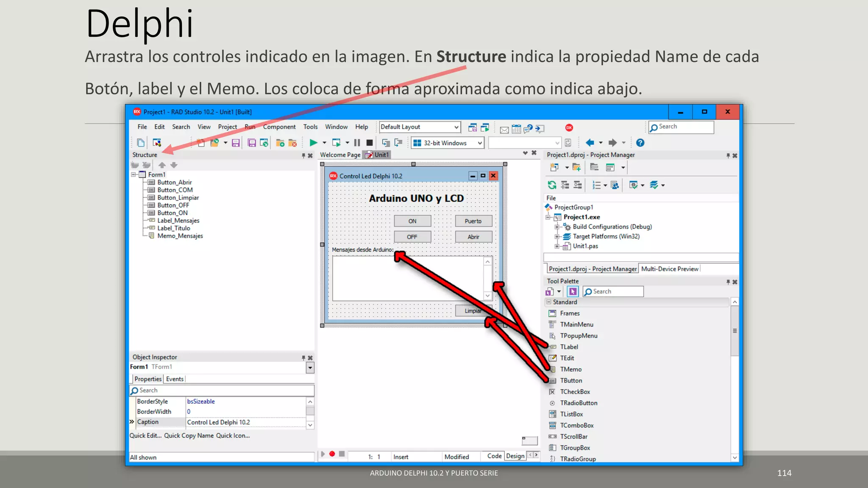Pin the Structure panel
Viewport: 868px width, 488px height.
[x=303, y=155]
